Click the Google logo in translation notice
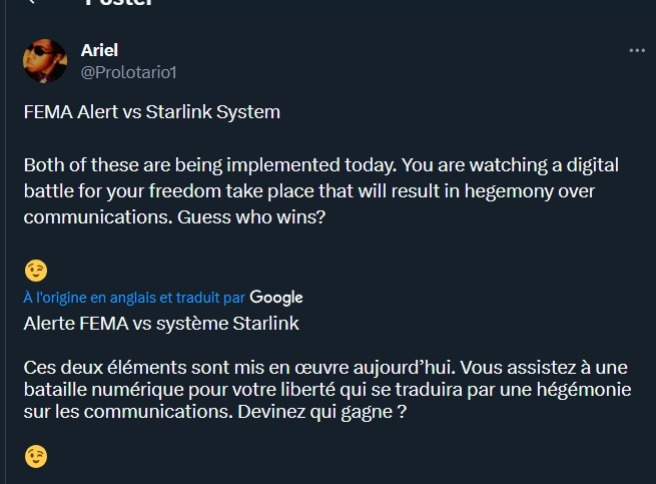The image size is (656, 484). pos(276,298)
